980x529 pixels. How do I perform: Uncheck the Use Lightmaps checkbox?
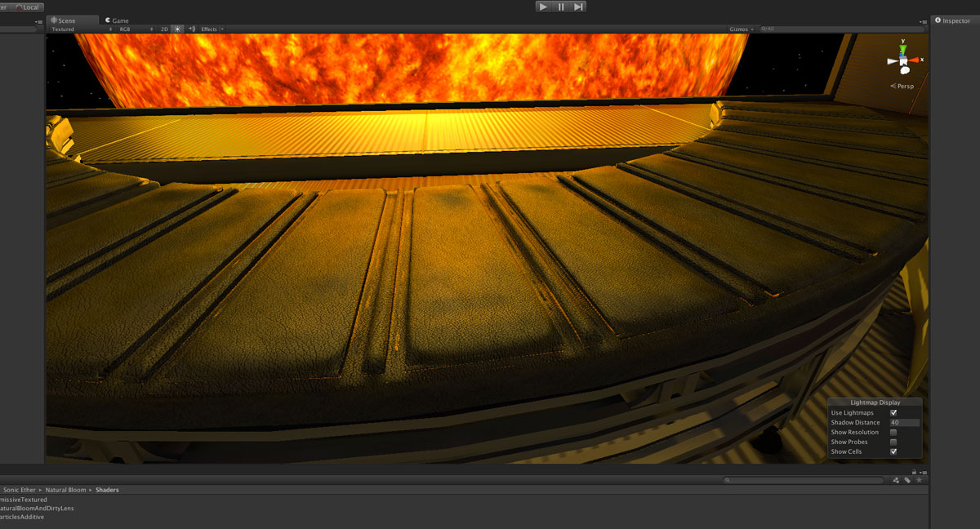(893, 413)
